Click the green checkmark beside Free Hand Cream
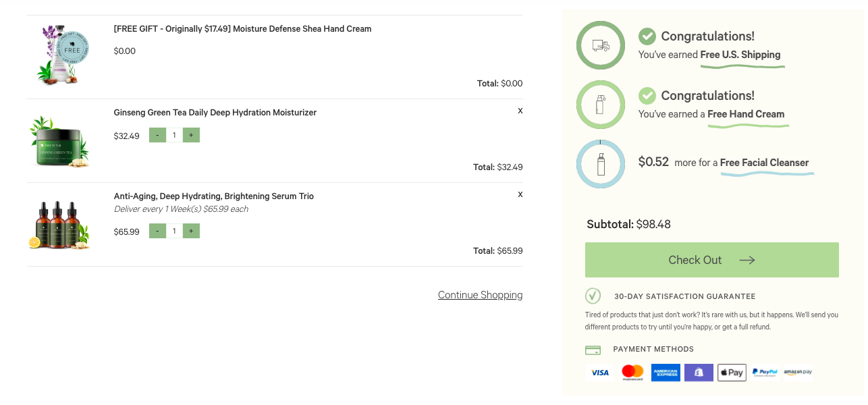The width and height of the screenshot is (868, 405). click(647, 95)
